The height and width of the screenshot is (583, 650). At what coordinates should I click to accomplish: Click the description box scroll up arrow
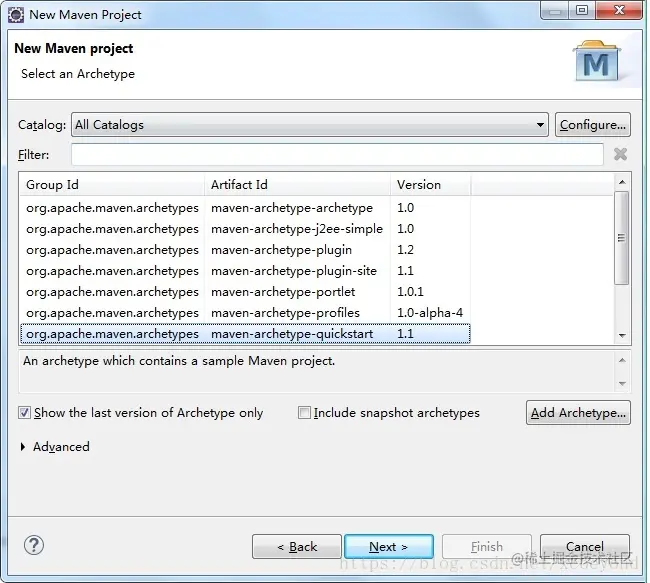[622, 360]
